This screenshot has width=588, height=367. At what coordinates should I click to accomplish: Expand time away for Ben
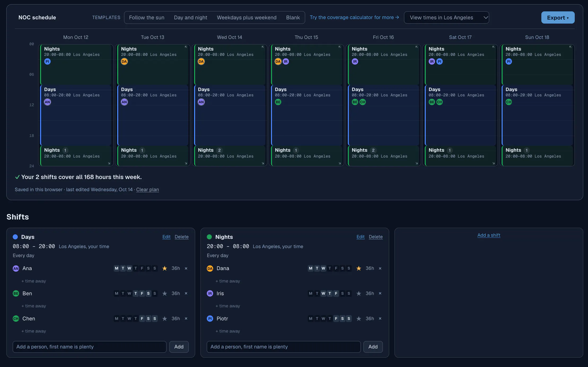click(34, 306)
